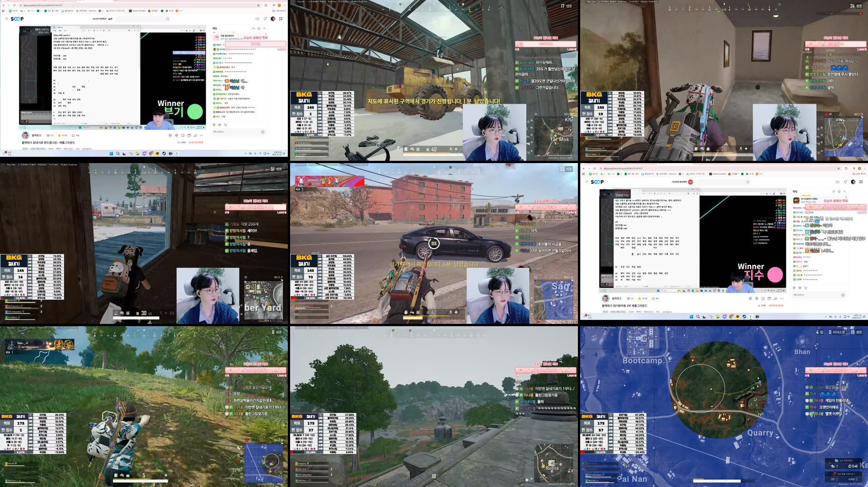
Task: Open the more options menu below the video
Action: click(x=202, y=135)
